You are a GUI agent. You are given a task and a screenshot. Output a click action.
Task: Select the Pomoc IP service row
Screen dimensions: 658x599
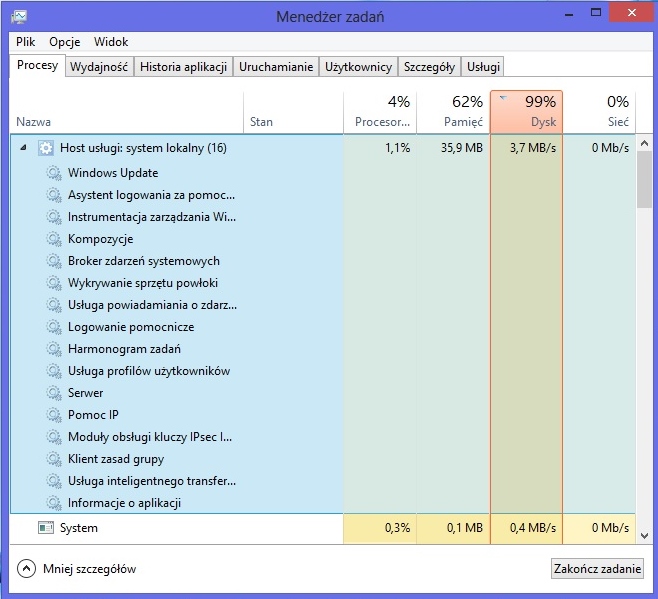pos(322,415)
